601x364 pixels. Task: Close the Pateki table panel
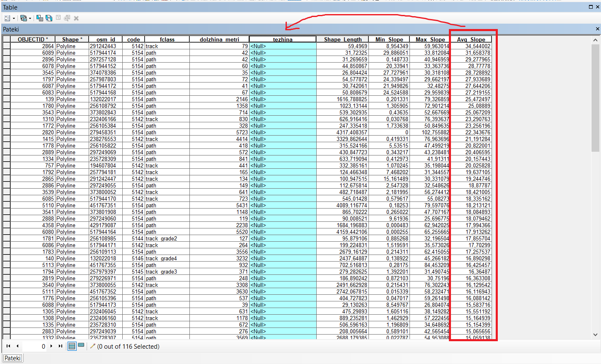(x=597, y=29)
